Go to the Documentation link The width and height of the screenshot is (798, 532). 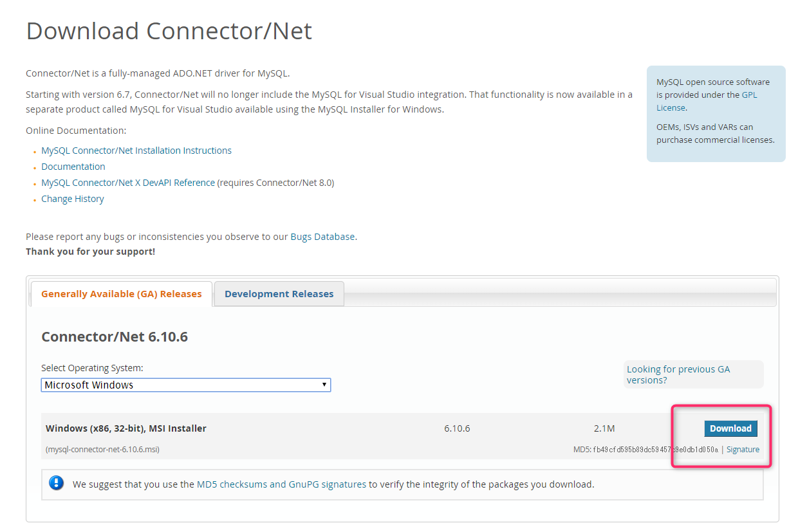coord(73,167)
